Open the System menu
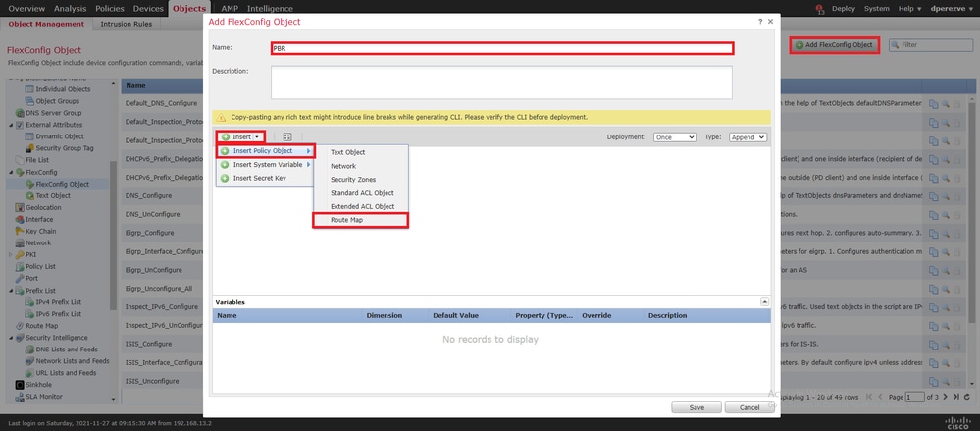The width and height of the screenshot is (980, 431). (876, 8)
